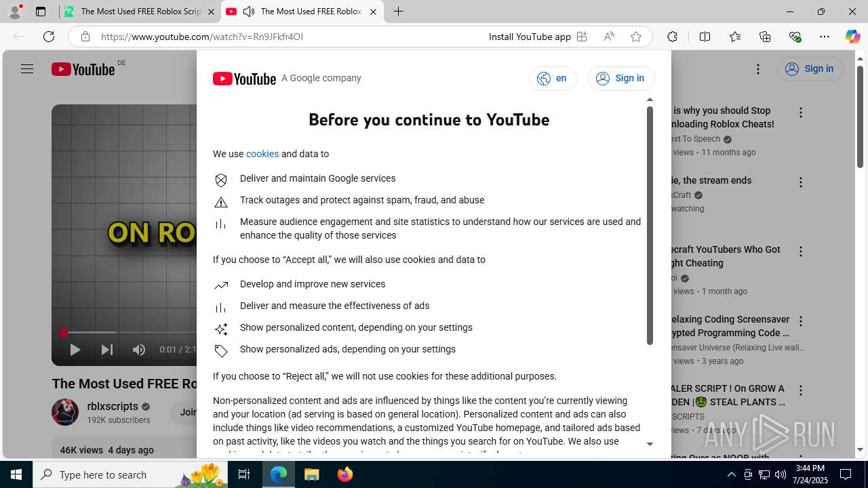View site information lock icon
This screenshot has height=488, width=868.
(85, 37)
